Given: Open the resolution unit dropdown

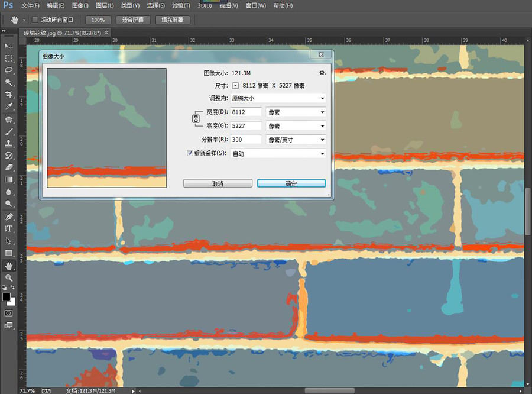Looking at the screenshot, I should (x=296, y=140).
